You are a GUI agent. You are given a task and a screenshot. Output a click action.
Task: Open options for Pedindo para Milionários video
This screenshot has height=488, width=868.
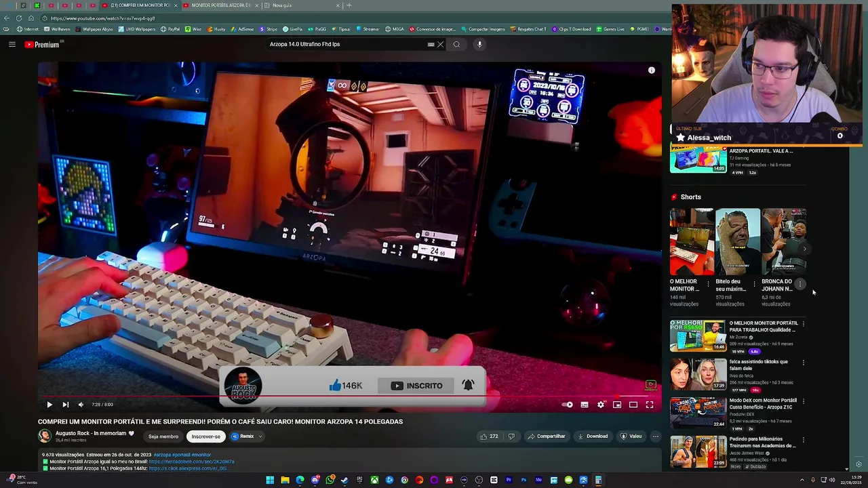(804, 440)
